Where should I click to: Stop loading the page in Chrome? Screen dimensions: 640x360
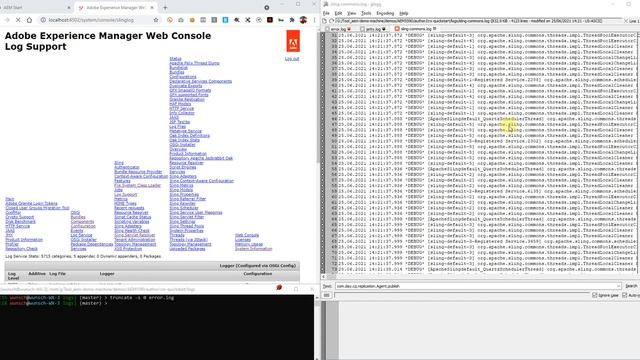[18, 20]
